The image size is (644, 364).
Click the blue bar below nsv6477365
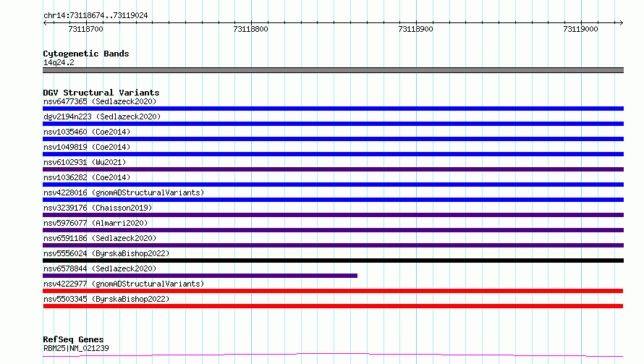click(x=333, y=109)
